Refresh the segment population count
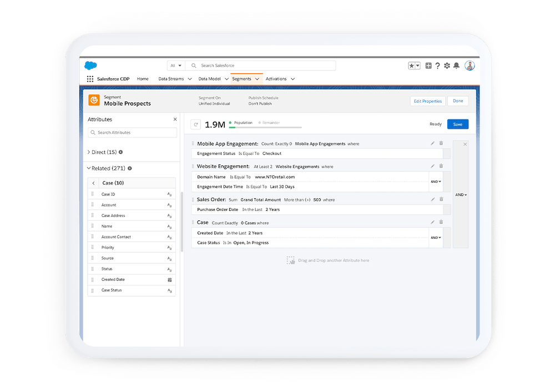555x392 pixels. (x=196, y=124)
